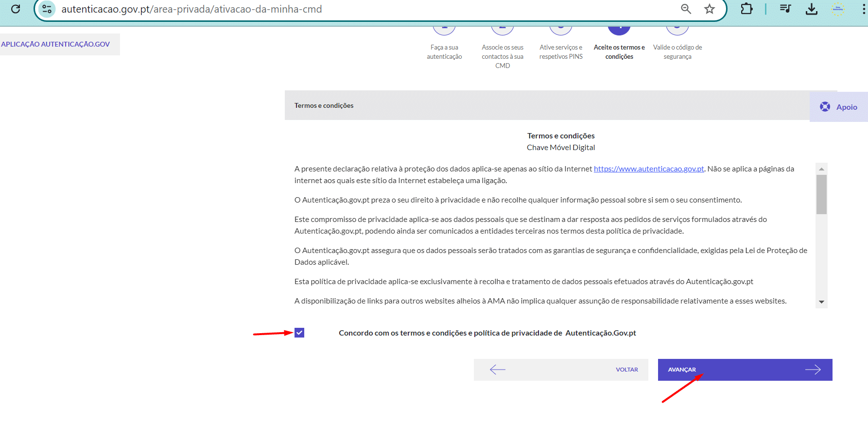The width and height of the screenshot is (868, 423).
Task: Click the terms scrollbar up arrow
Action: [821, 169]
